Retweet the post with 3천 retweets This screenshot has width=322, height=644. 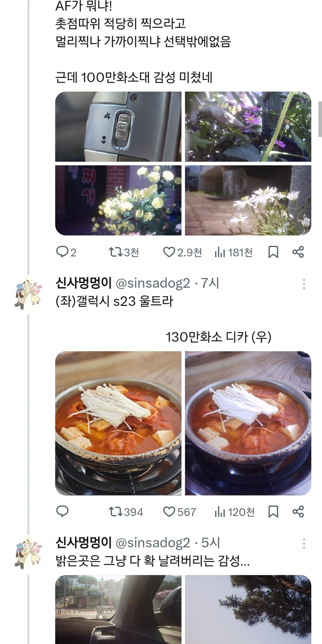124,252
